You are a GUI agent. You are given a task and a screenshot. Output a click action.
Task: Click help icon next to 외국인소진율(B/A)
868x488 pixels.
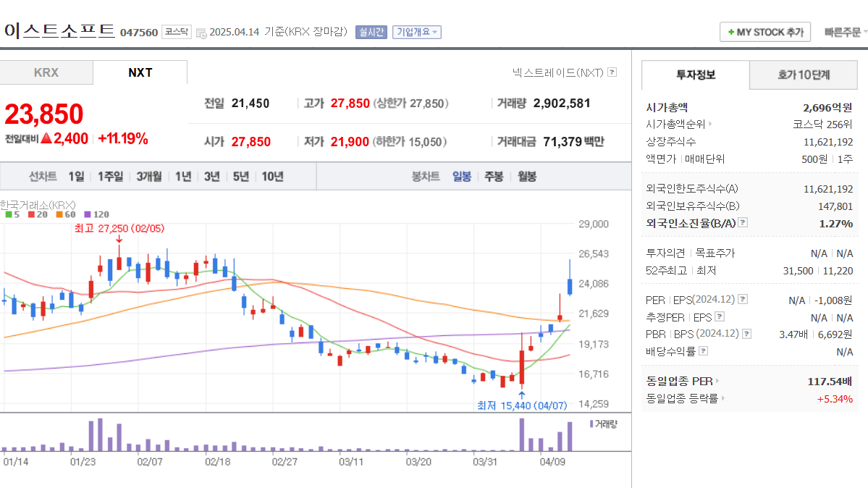tap(743, 222)
